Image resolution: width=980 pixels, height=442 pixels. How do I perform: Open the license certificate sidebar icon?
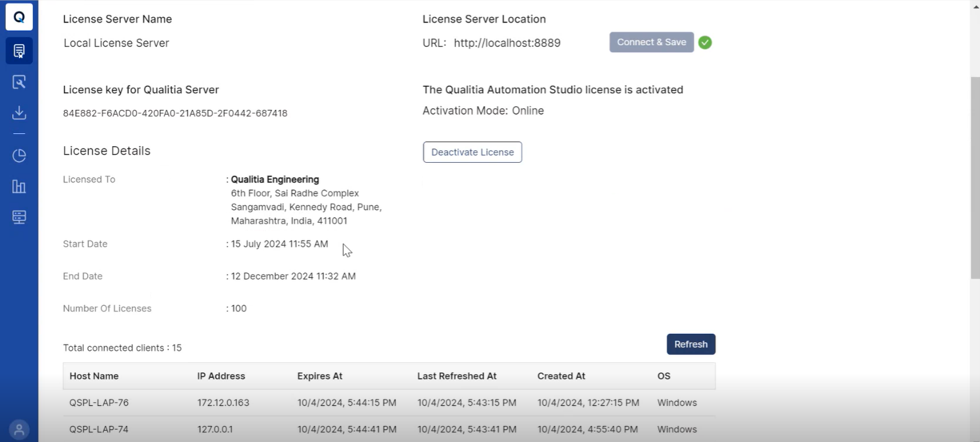(x=19, y=51)
